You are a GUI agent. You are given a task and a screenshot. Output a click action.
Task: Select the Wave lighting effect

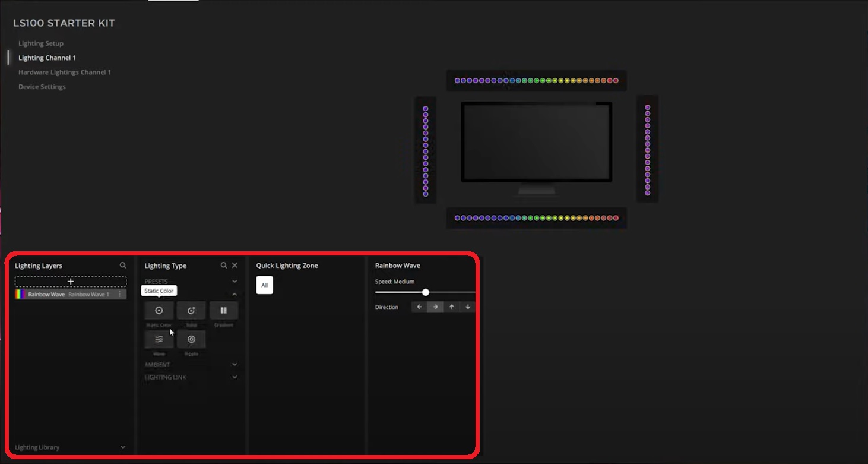point(159,339)
